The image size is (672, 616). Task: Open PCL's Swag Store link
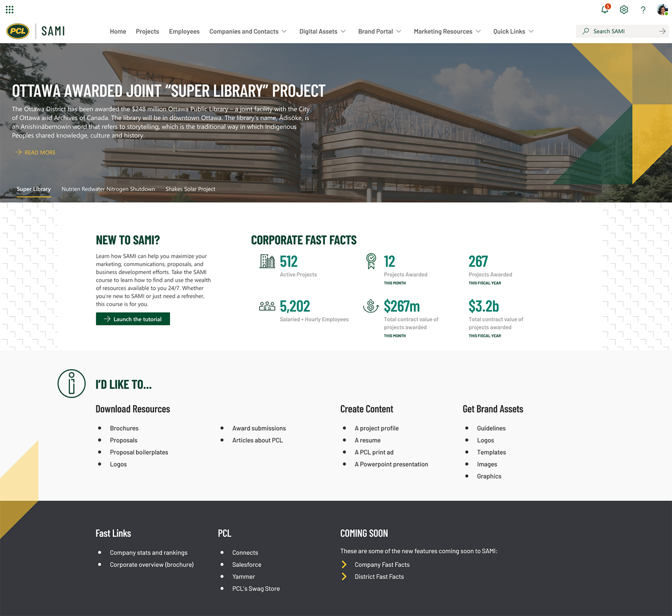pos(256,589)
